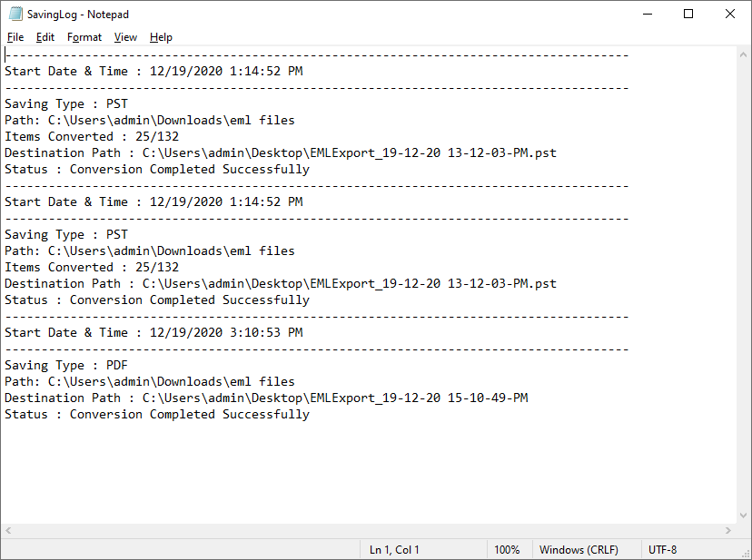Open the Edit menu
The width and height of the screenshot is (752, 560).
pyautogui.click(x=45, y=37)
